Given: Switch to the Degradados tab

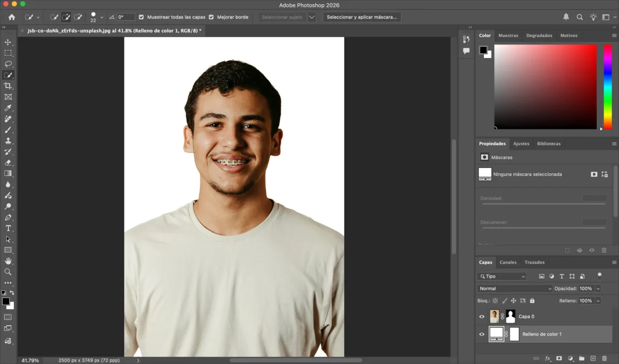Looking at the screenshot, I should click(539, 36).
